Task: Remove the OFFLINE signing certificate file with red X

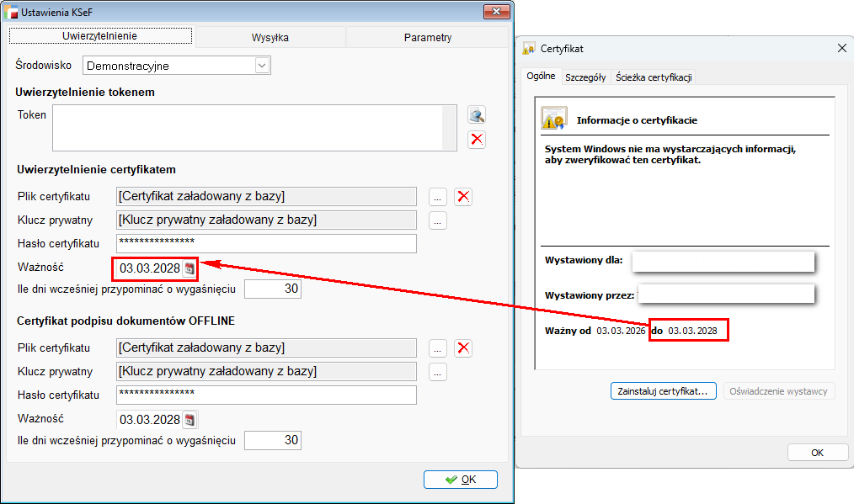Action: click(x=463, y=348)
